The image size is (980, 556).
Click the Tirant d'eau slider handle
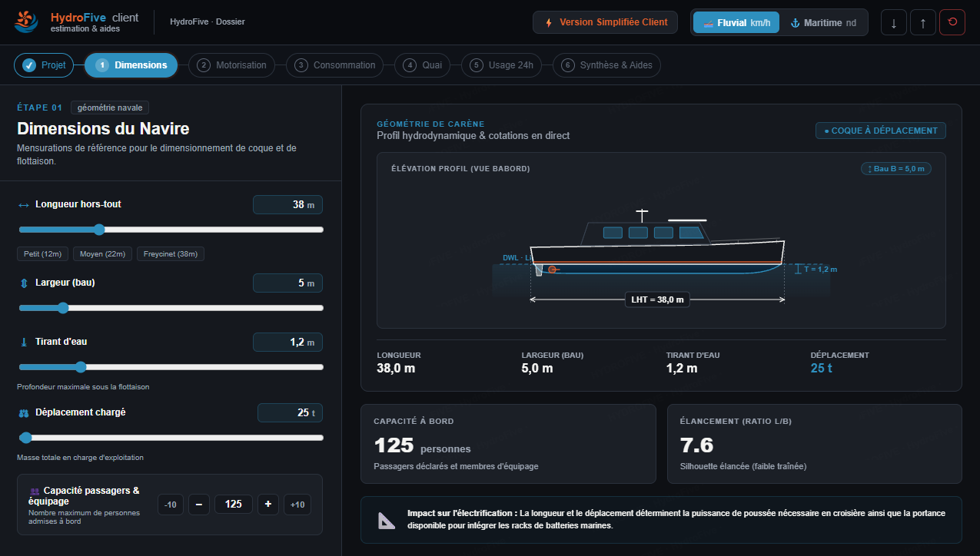click(81, 367)
